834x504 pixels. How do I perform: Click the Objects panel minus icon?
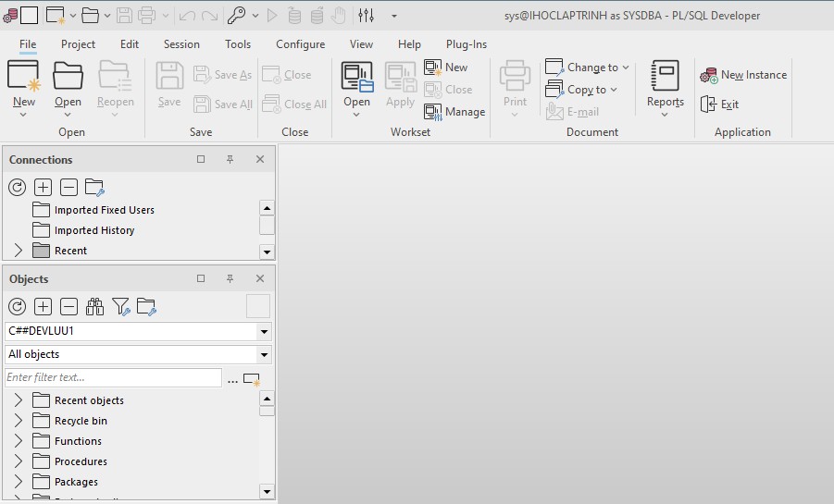click(x=68, y=307)
